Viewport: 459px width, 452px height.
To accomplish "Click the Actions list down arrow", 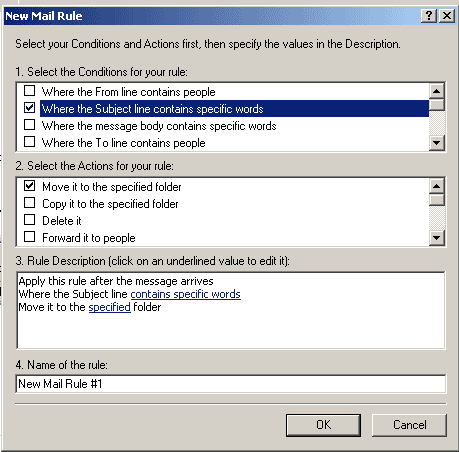I will tap(437, 238).
